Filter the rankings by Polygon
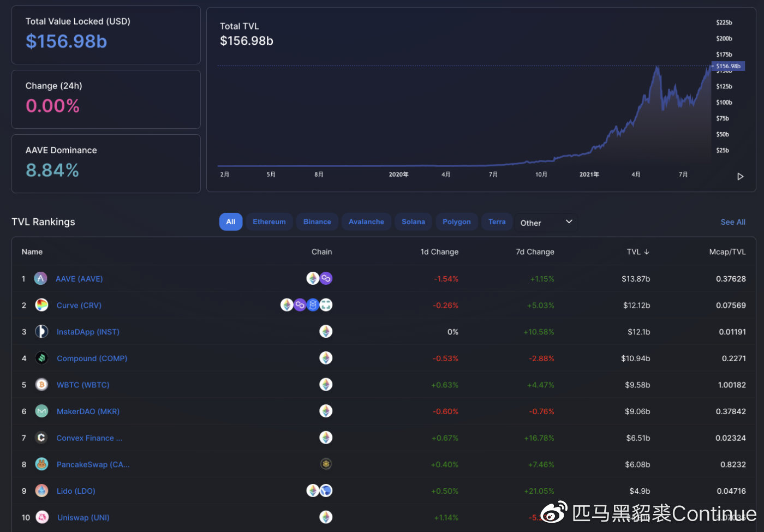 [457, 222]
